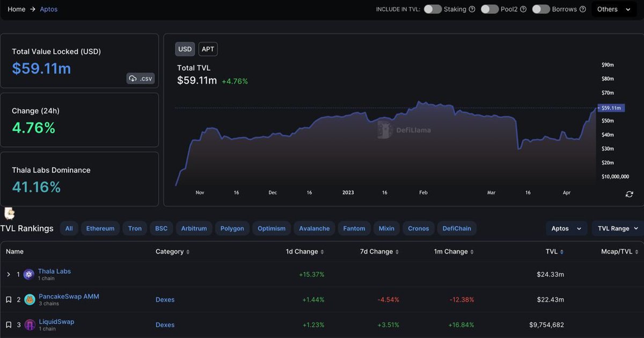This screenshot has width=644, height=338.
Task: Open the Aptos chain dropdown
Action: click(x=566, y=228)
